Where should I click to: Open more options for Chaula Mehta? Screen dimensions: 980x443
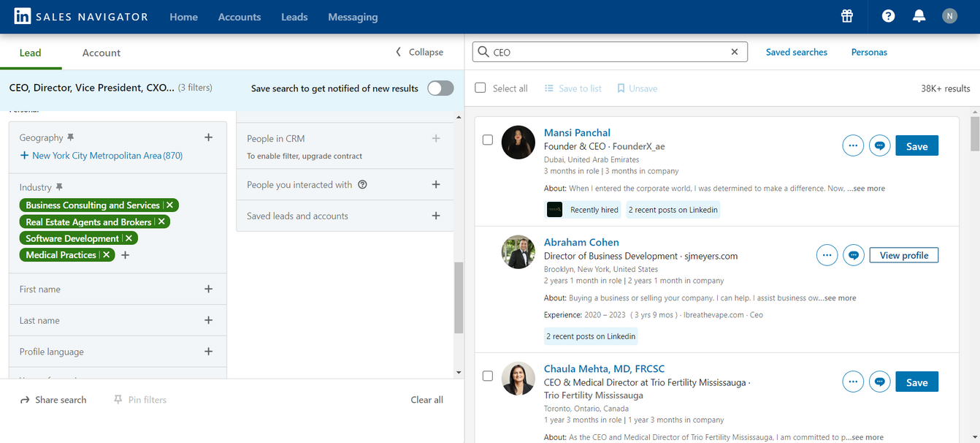853,382
